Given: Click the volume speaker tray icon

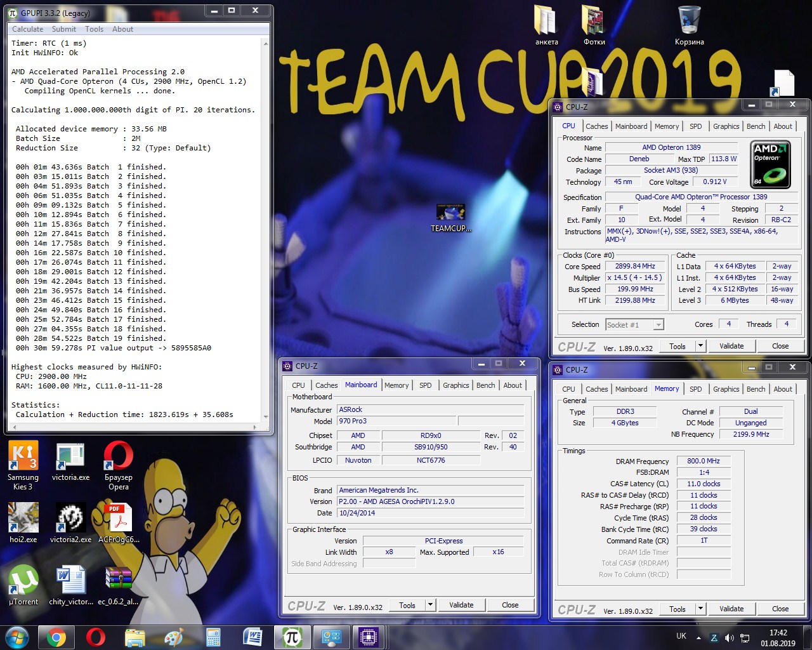Looking at the screenshot, I should coord(730,637).
